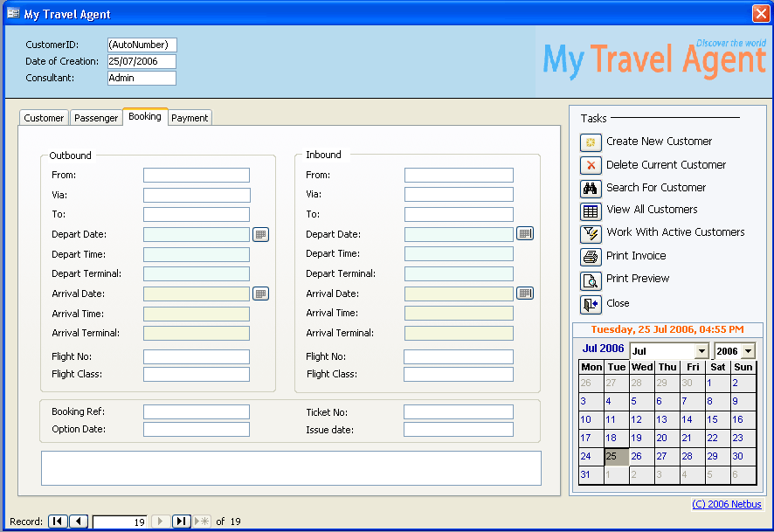Go to the previous record

[79, 522]
